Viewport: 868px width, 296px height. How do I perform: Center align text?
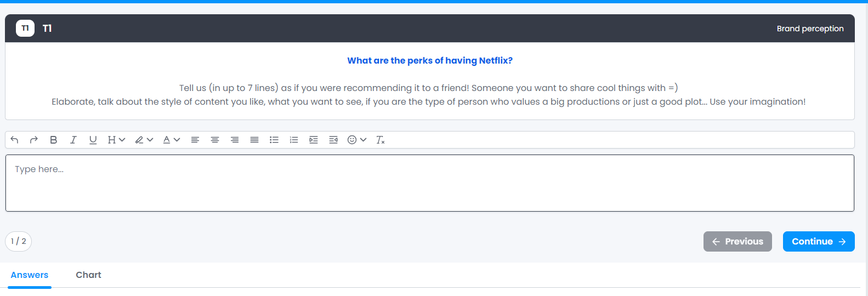point(215,140)
